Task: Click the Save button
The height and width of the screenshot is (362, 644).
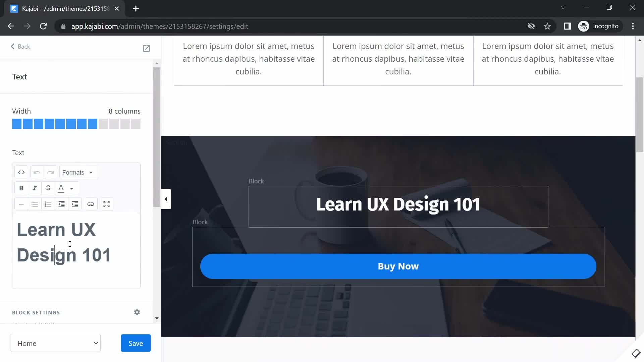Action: coord(136,343)
